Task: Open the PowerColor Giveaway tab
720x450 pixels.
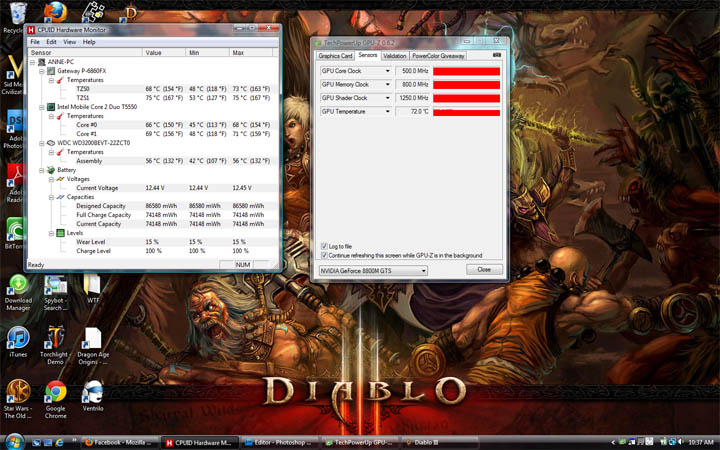Action: [438, 56]
